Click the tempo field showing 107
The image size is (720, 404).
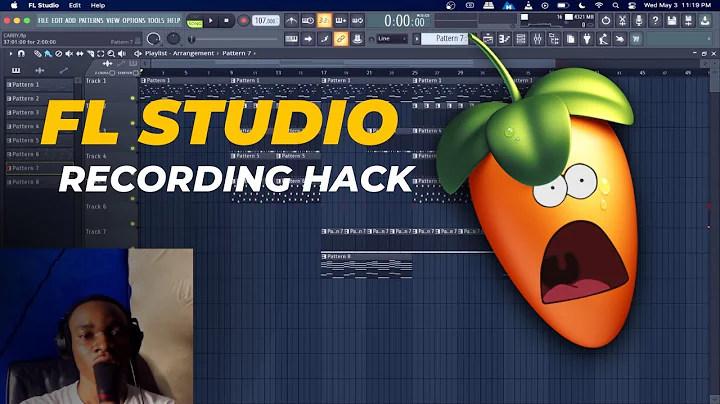click(265, 21)
